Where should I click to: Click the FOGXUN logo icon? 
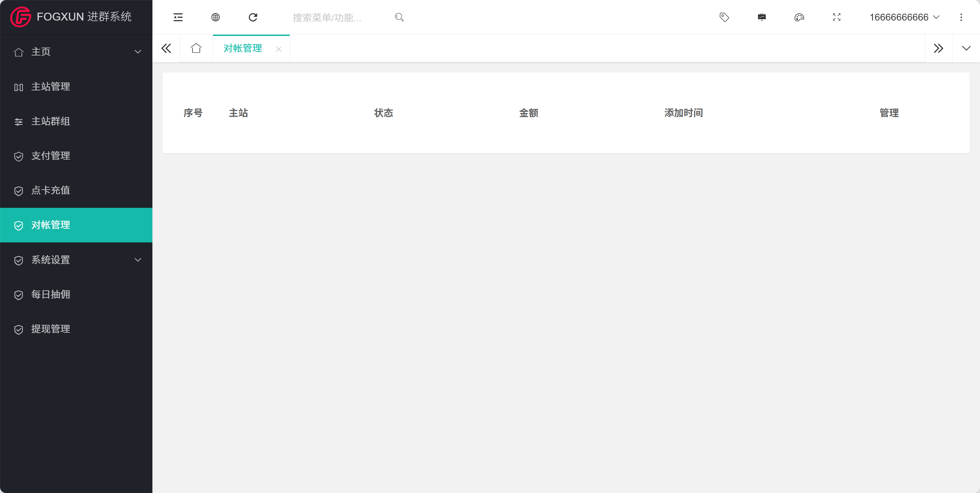pyautogui.click(x=21, y=17)
